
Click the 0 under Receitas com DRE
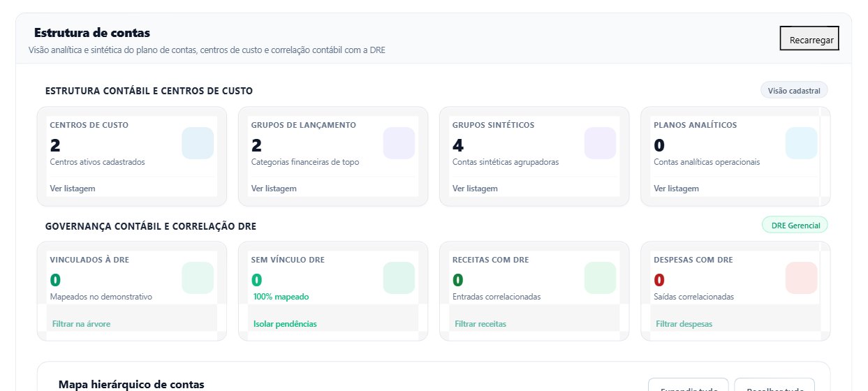point(457,280)
